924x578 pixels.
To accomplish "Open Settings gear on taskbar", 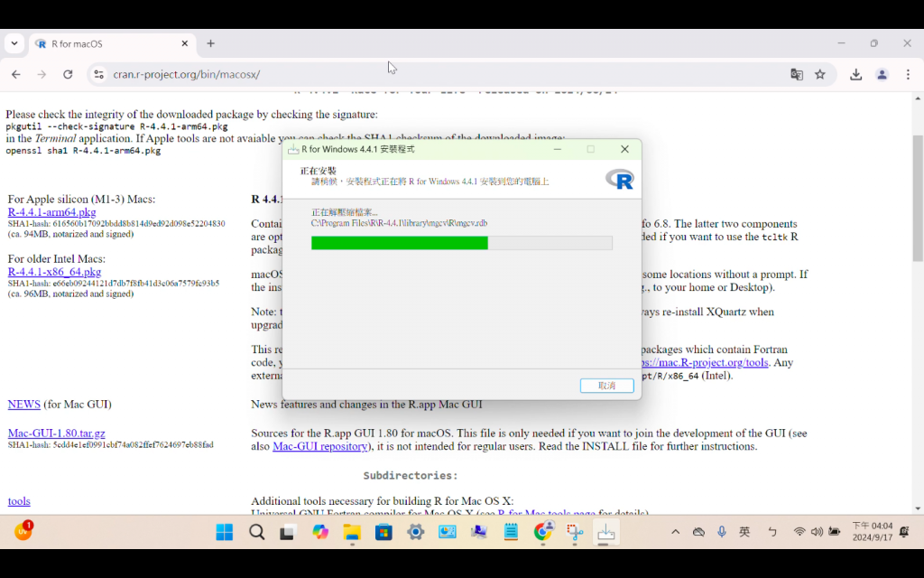I will click(415, 532).
